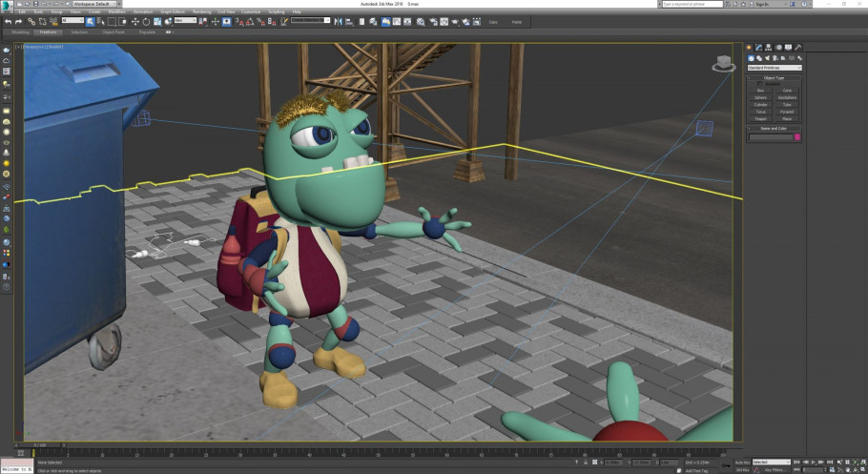
Task: Open the Edit menu
Action: (22, 11)
